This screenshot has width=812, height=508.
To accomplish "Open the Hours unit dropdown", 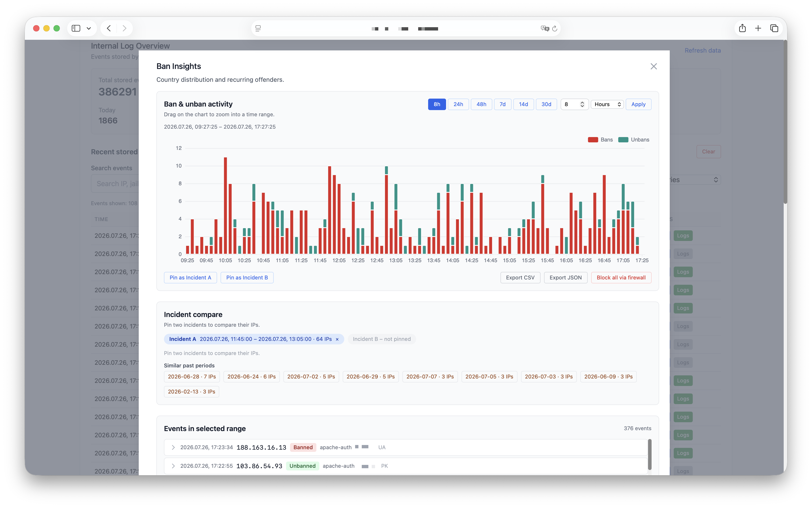I will [x=607, y=104].
